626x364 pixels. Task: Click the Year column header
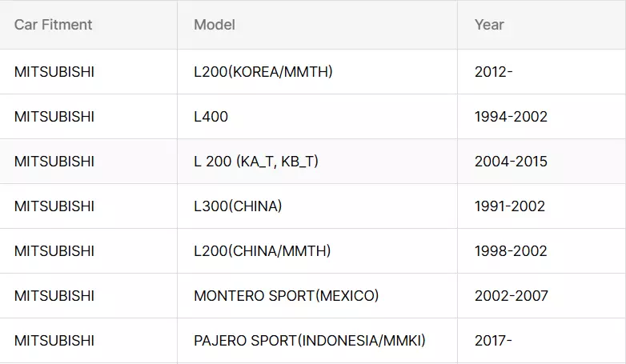tap(489, 25)
